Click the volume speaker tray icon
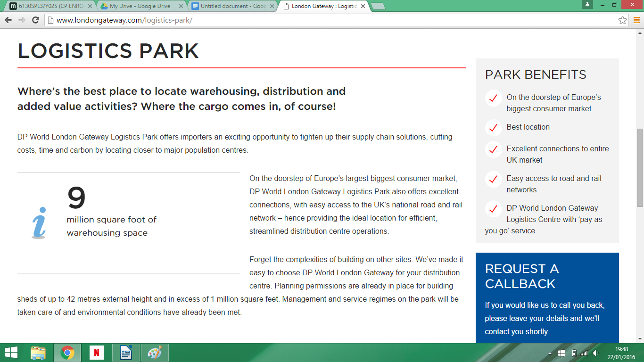The image size is (644, 362). [x=596, y=353]
